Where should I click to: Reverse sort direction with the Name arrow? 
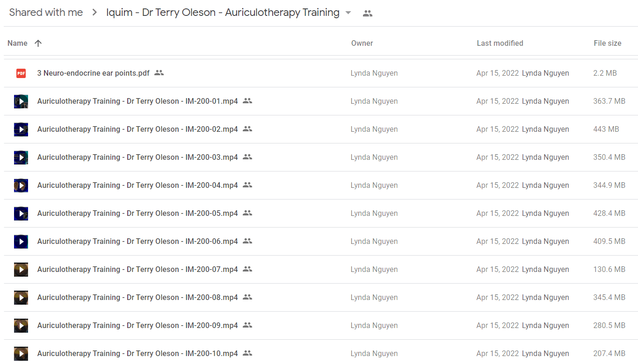(x=38, y=43)
